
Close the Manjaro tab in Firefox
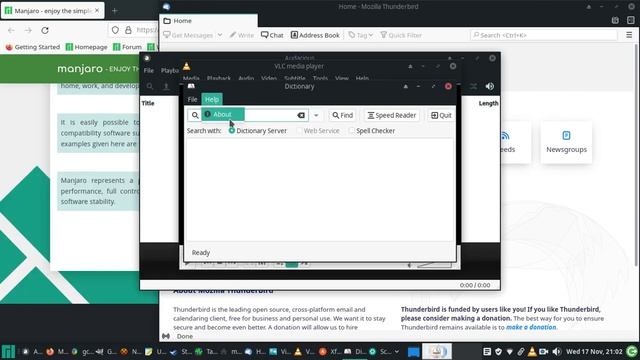tap(97, 11)
